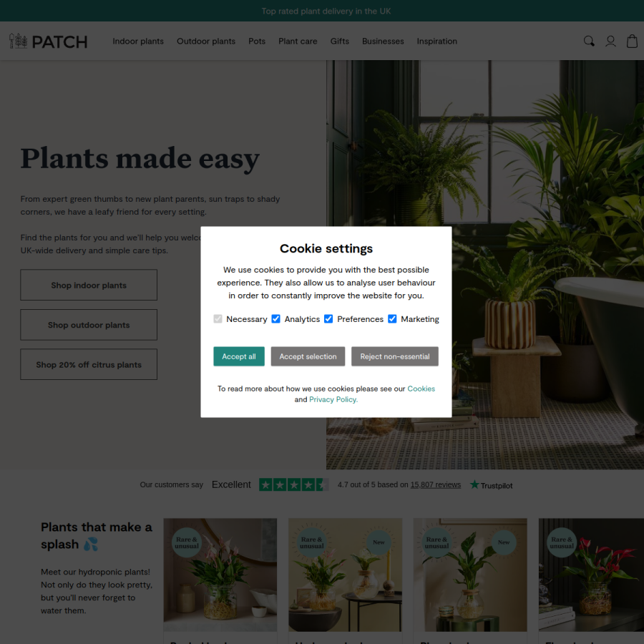Click the 'Cookie settings' heading
The image size is (644, 644).
[x=326, y=248]
